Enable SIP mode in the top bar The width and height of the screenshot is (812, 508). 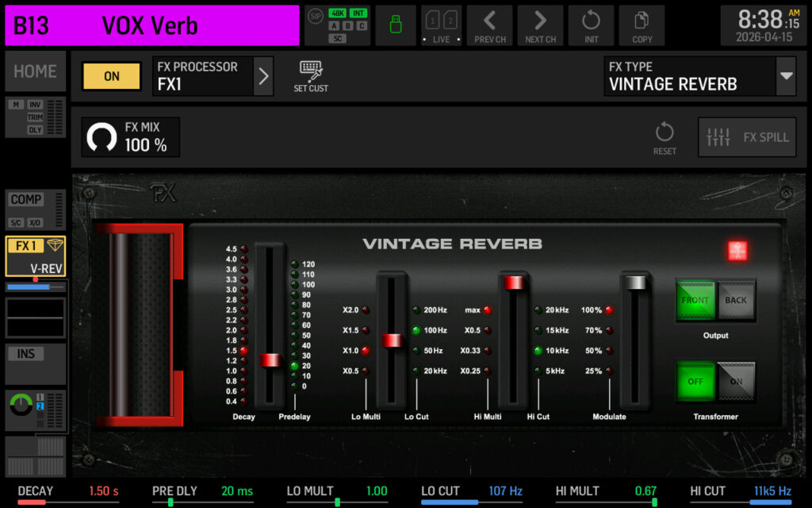coord(314,14)
